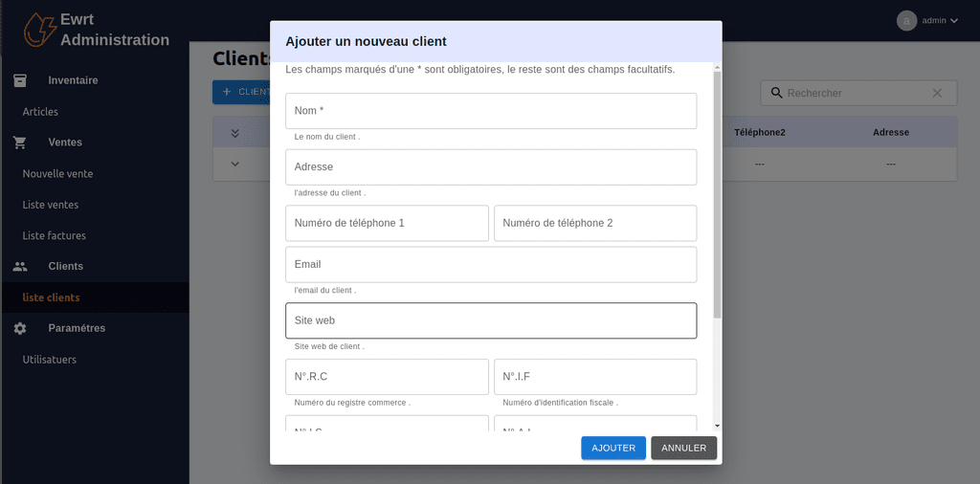Focus the Adresse input field

click(x=491, y=167)
